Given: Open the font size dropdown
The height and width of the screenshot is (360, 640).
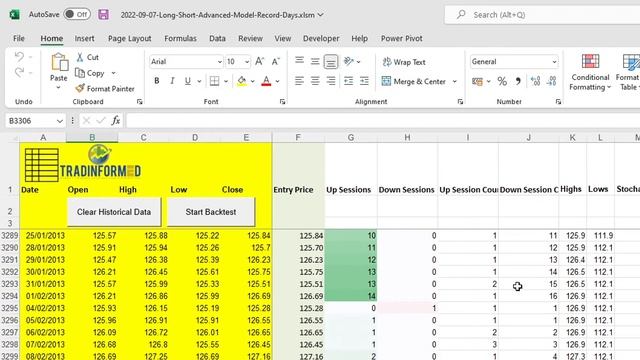Looking at the screenshot, I should coord(247,62).
